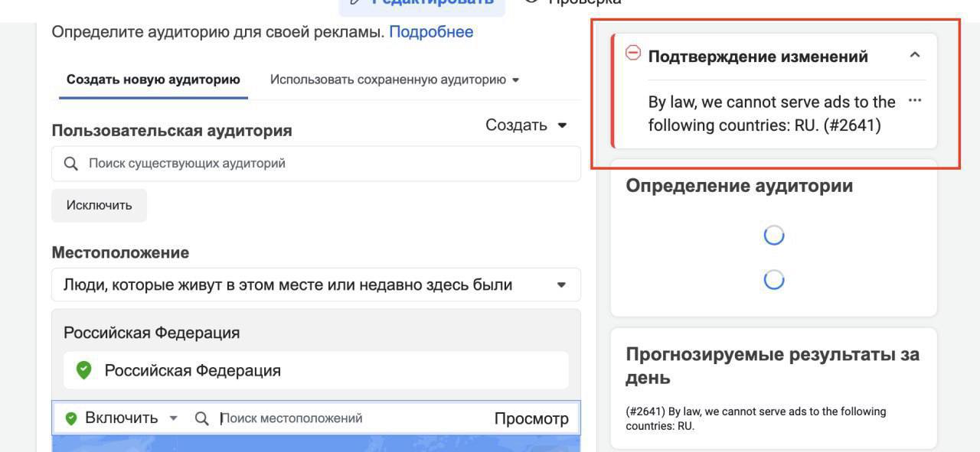Click the Исключить button

(x=99, y=205)
